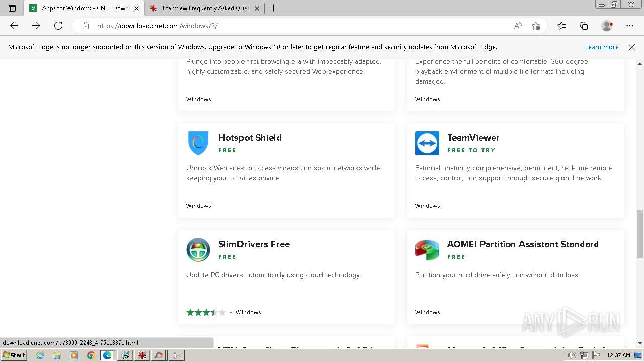Screen dimensions: 644x362
Task: Launch Internet Explorer from taskbar
Action: pyautogui.click(x=40, y=355)
